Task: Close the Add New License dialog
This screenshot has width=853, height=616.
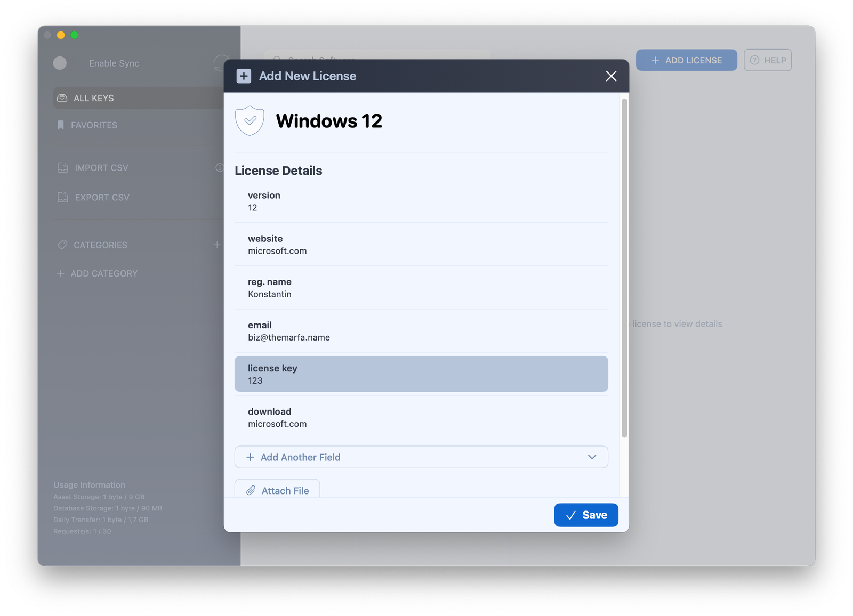Action: [611, 76]
